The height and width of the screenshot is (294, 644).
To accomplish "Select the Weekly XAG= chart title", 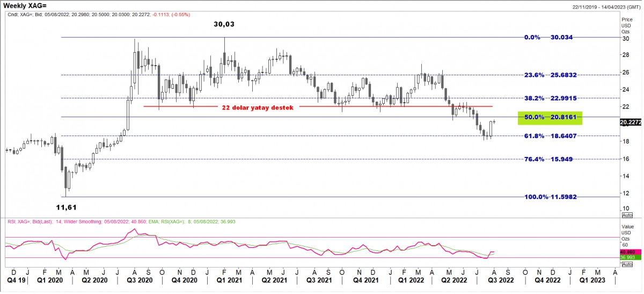I will click(x=28, y=5).
